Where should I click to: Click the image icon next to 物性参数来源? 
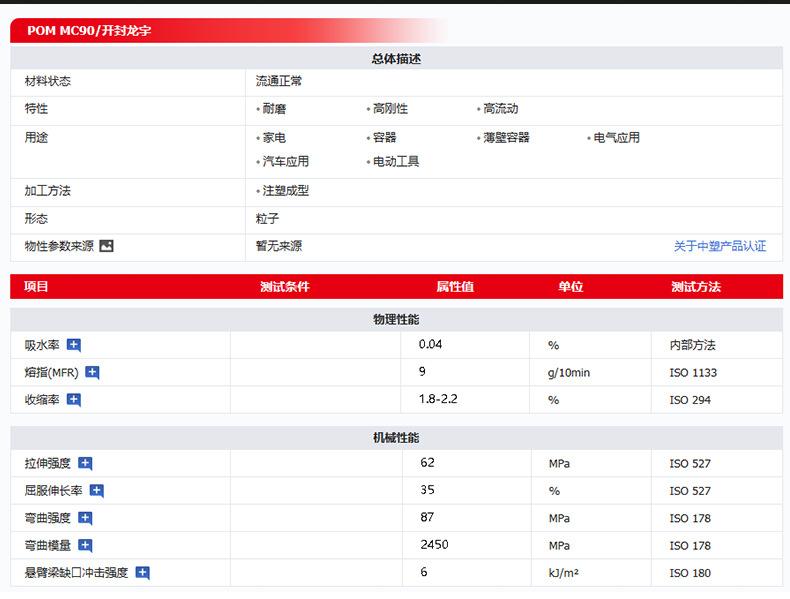point(107,246)
